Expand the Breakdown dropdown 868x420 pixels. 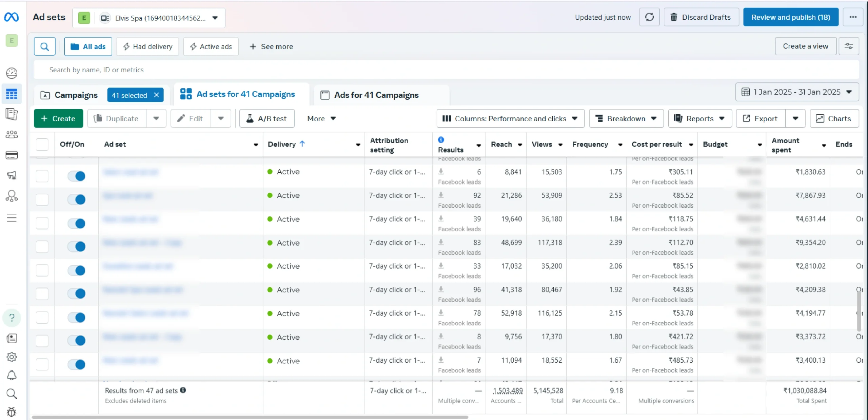[x=626, y=118]
